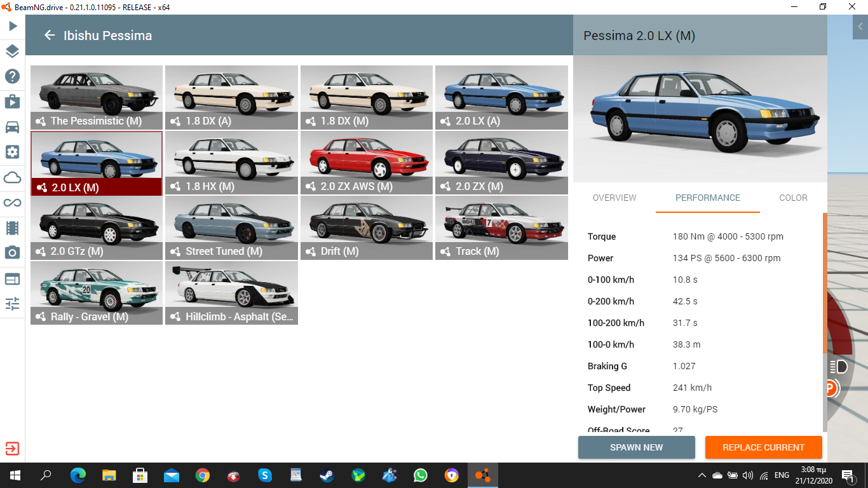The image size is (868, 488).
Task: Select the 1.8 DX (A) configuration
Action: [x=231, y=98]
